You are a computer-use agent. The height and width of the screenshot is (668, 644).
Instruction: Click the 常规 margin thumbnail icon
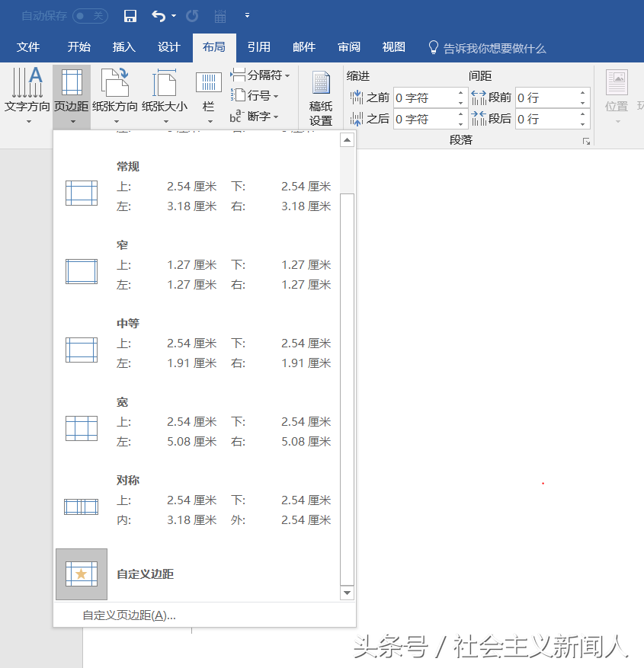82,193
